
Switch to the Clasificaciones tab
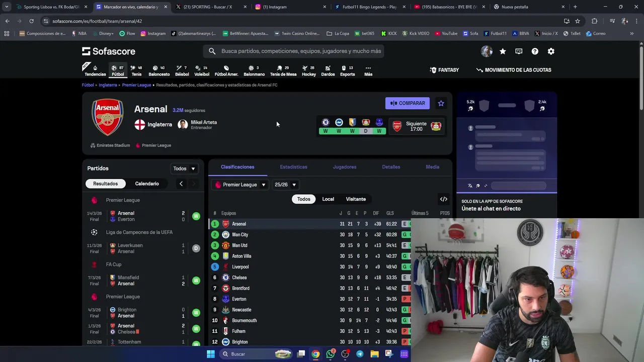point(237,167)
